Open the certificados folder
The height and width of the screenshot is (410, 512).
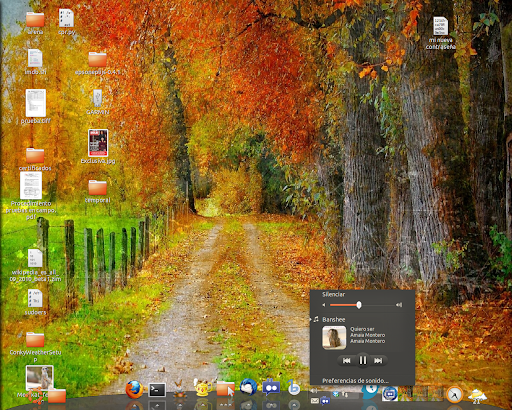35,156
